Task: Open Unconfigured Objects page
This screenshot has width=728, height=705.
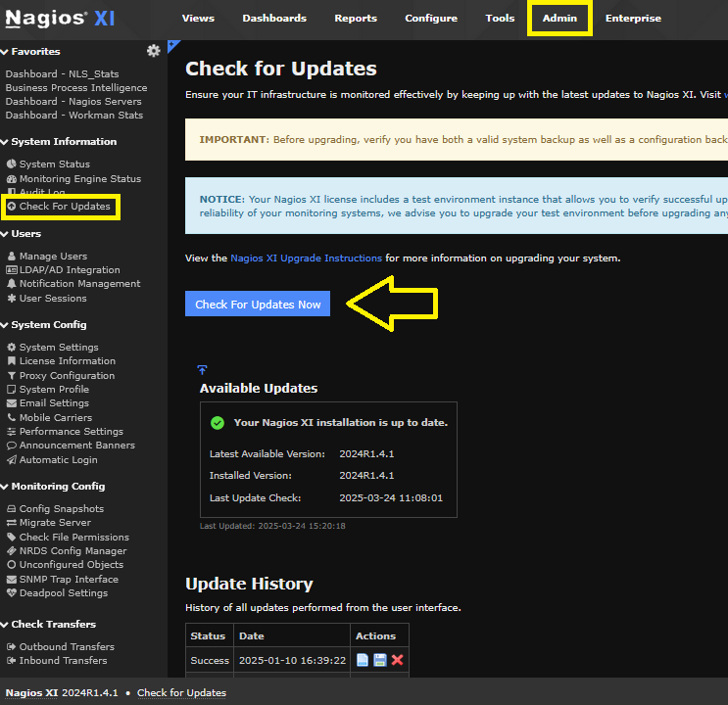Action: tap(71, 565)
